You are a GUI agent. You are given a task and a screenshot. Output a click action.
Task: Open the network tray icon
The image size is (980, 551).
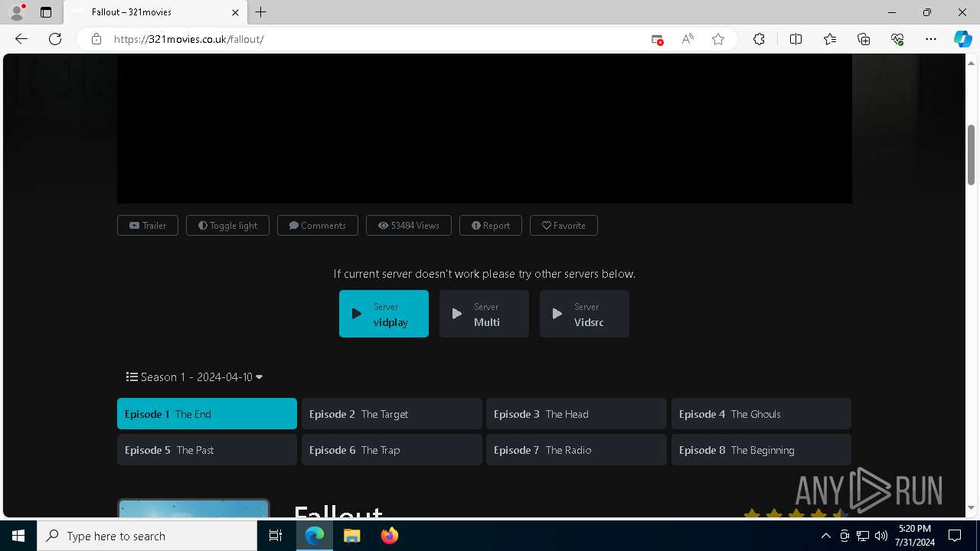(x=863, y=536)
